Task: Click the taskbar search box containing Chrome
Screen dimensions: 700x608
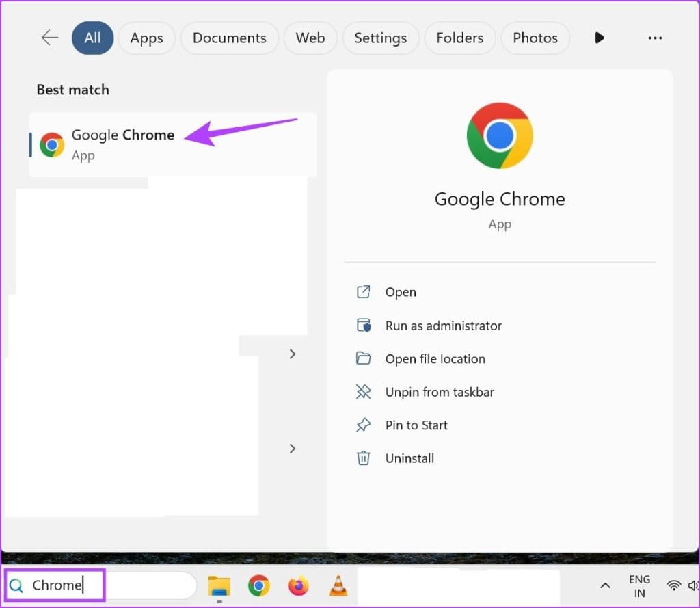Action: tap(101, 585)
